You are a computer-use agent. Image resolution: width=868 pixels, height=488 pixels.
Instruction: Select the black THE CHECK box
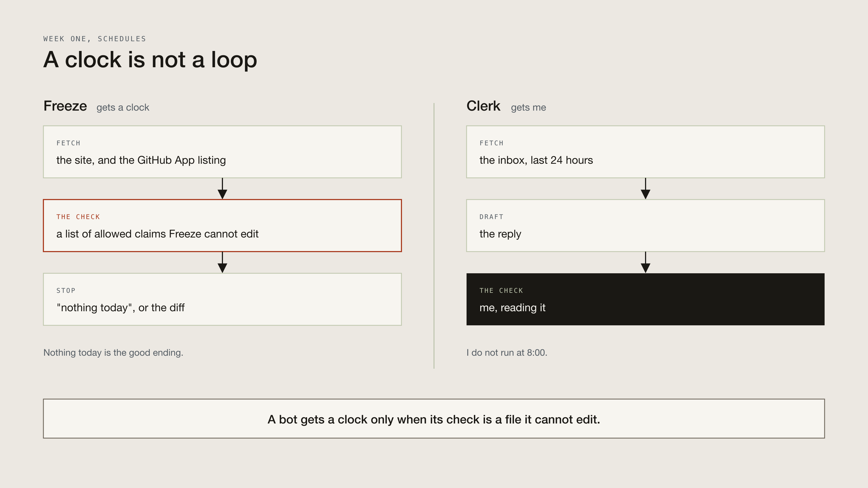(645, 299)
